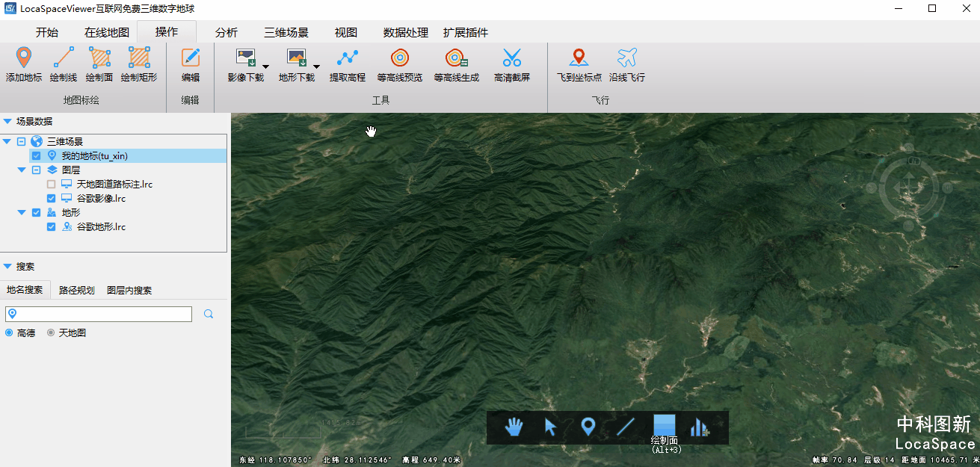This screenshot has height=467, width=980.
Task: Select the 绘制矩形 draw rectangle tool
Action: click(139, 64)
